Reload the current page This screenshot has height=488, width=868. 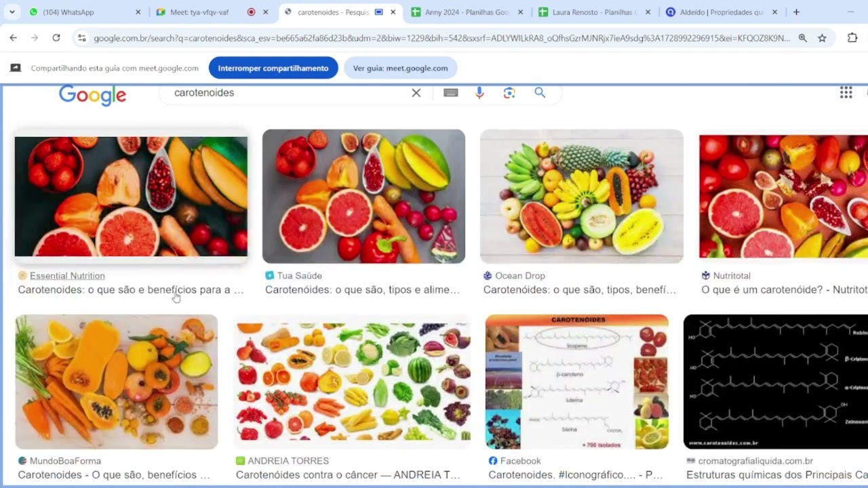click(56, 38)
